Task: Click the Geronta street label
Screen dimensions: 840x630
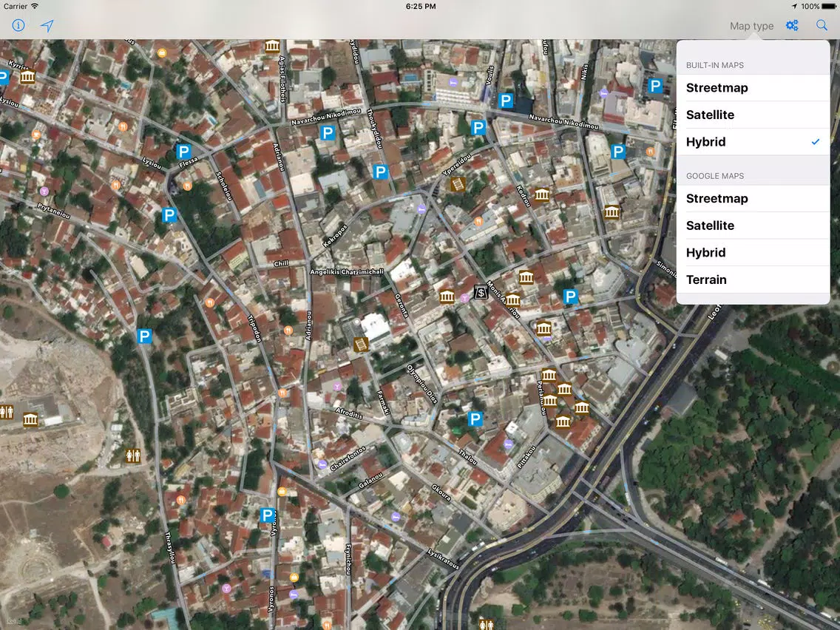Action: click(x=402, y=306)
